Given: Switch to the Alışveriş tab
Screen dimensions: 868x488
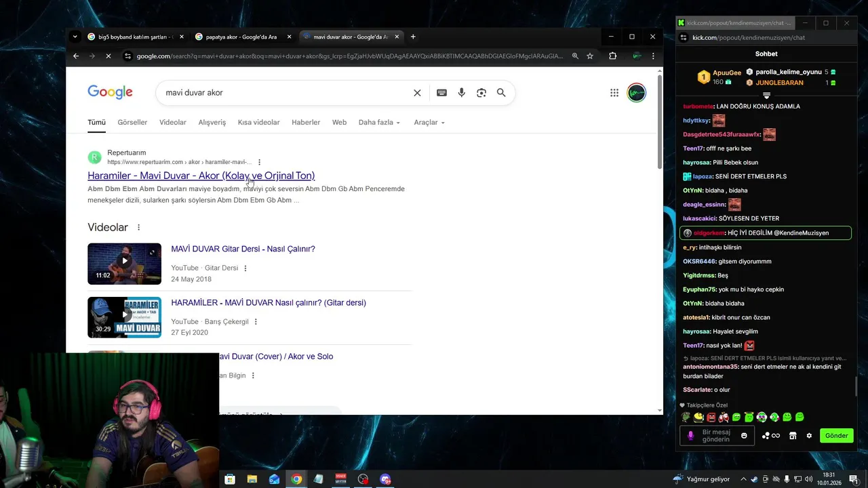Looking at the screenshot, I should (x=212, y=123).
